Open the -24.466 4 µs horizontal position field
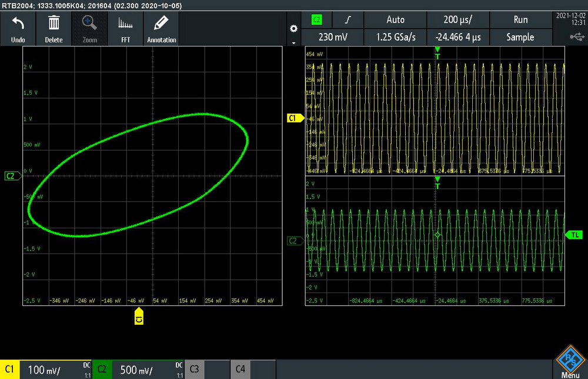 [458, 37]
